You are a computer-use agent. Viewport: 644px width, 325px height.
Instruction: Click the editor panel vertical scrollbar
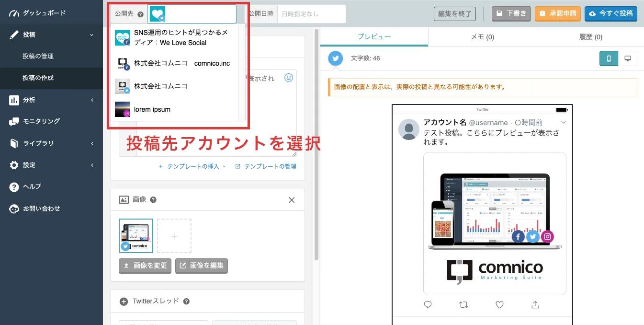tap(316, 144)
